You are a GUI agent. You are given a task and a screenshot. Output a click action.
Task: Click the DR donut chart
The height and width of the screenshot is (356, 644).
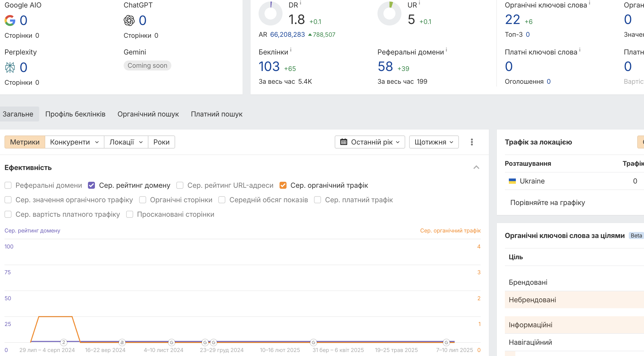(270, 13)
